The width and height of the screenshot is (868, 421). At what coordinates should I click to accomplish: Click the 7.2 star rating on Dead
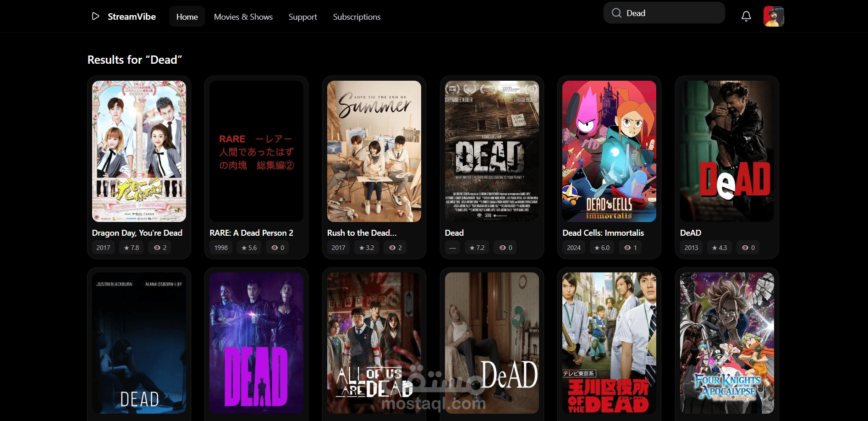tap(477, 248)
